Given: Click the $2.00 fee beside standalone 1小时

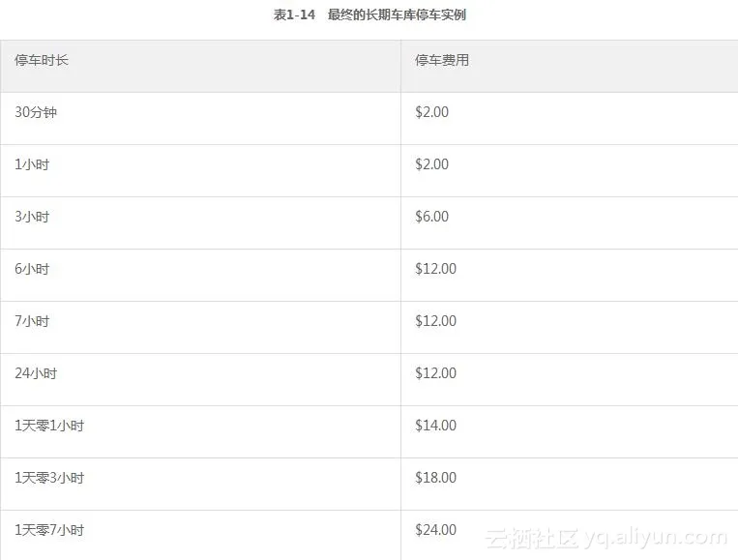Looking at the screenshot, I should (431, 164).
